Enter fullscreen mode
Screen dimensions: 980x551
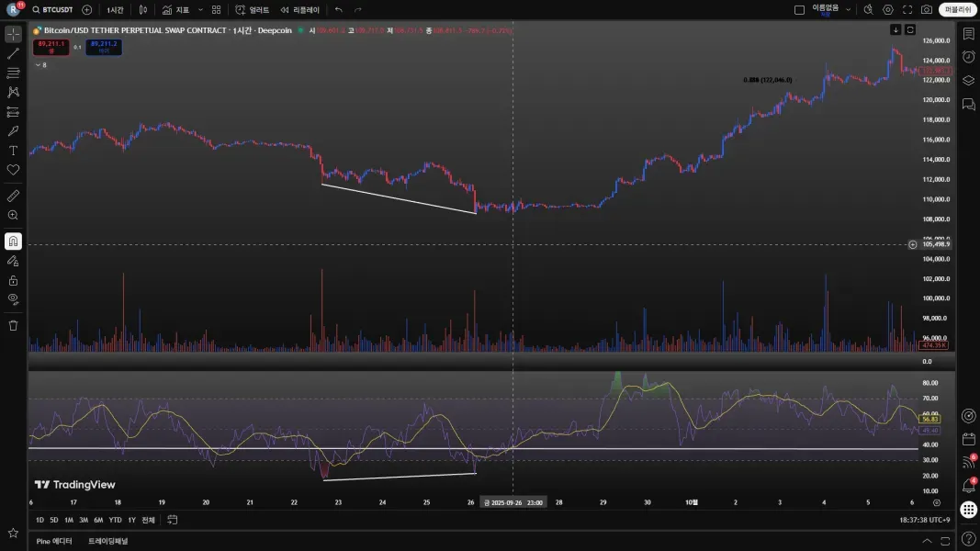click(x=907, y=10)
